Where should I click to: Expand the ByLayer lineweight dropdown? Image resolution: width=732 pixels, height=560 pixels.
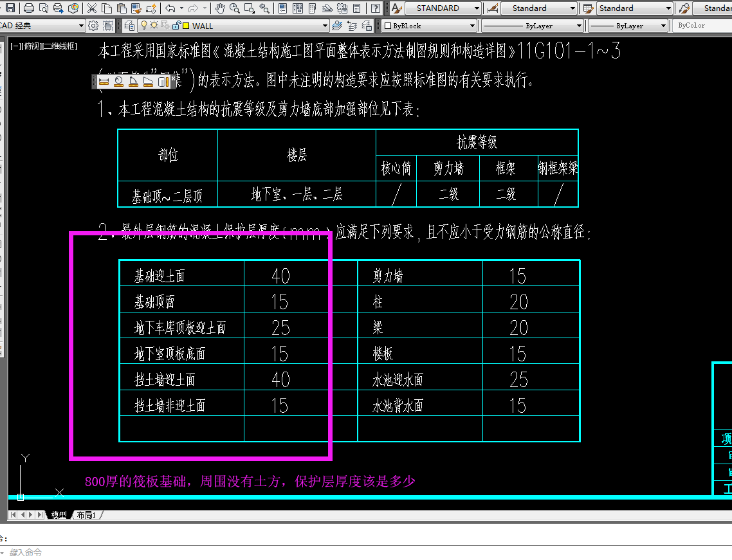(663, 26)
